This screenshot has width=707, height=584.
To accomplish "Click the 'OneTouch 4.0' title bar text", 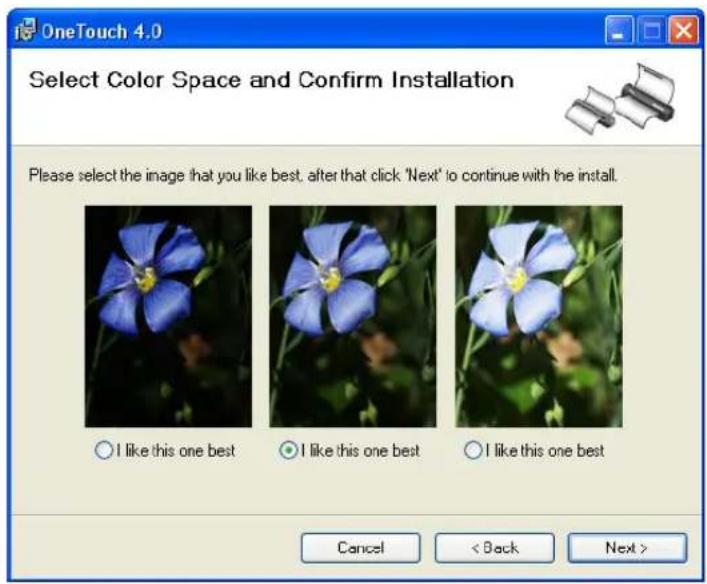I will pos(101,32).
